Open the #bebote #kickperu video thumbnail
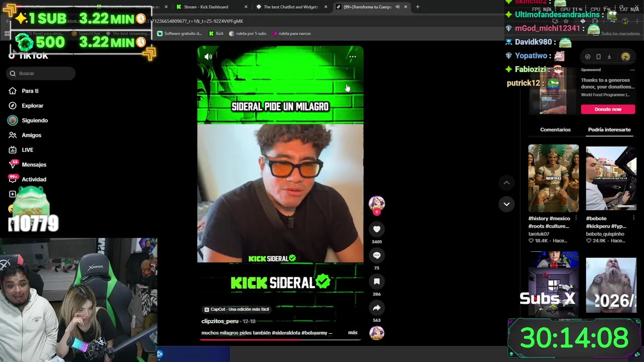The image size is (644, 362). (611, 178)
